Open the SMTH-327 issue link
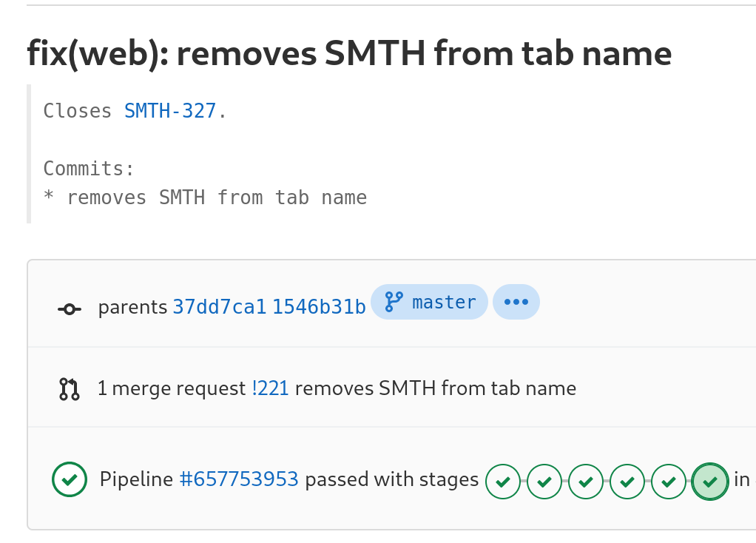Screen dimensions: 756x543 (x=169, y=111)
